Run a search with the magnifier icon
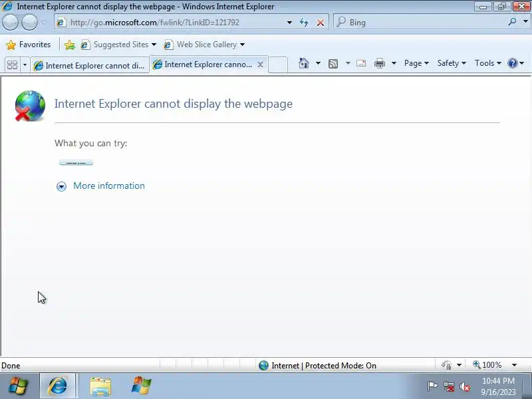Screen dimensions: 532x399 [512, 22]
